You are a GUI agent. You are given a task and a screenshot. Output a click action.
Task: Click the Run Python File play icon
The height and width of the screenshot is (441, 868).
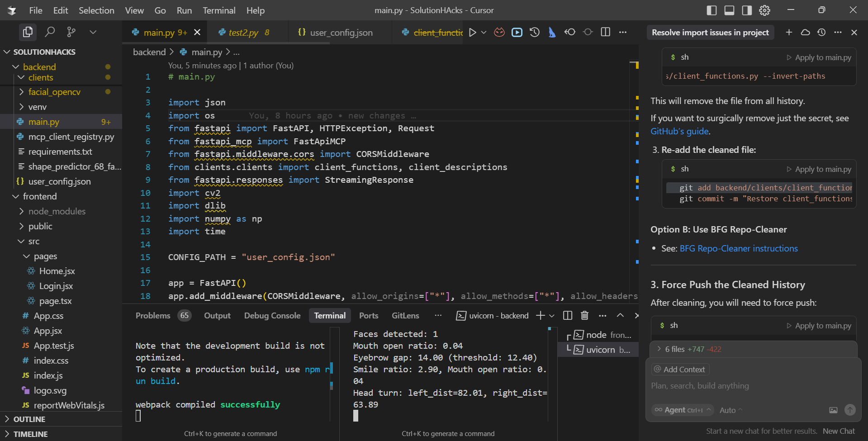pyautogui.click(x=473, y=32)
